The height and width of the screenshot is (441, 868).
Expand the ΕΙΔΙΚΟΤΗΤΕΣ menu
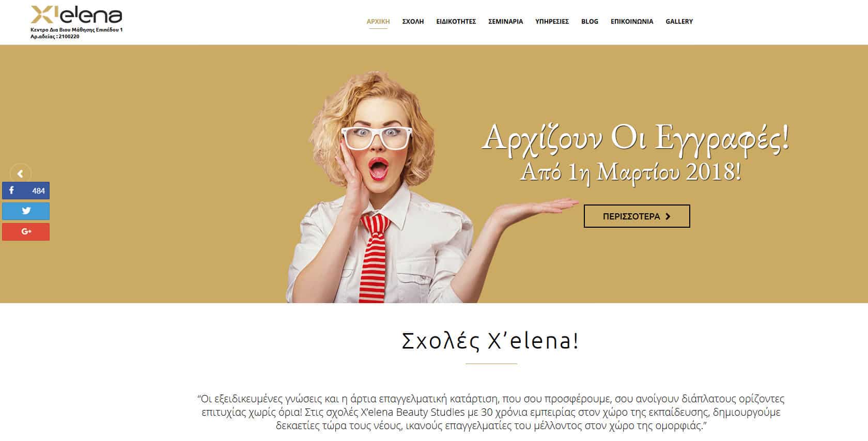pos(456,22)
